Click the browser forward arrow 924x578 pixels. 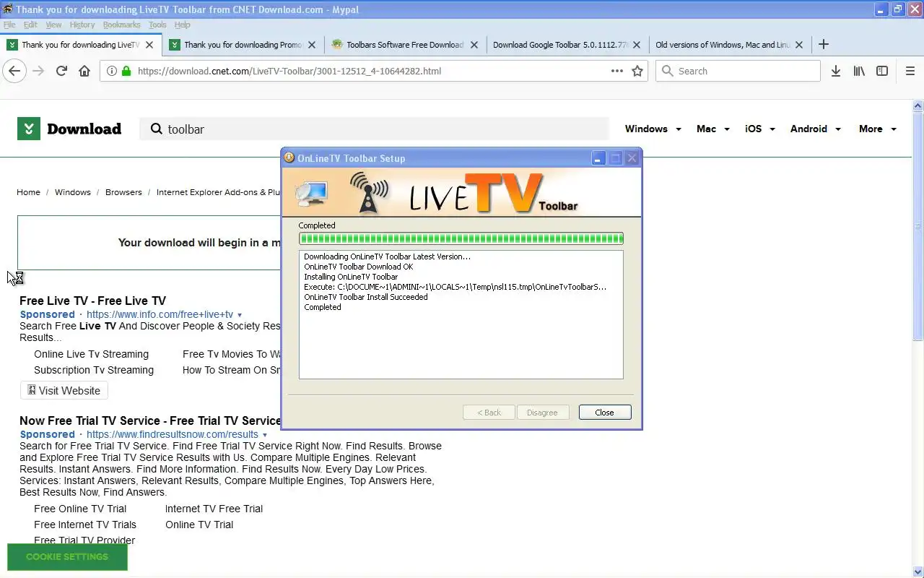(x=38, y=71)
